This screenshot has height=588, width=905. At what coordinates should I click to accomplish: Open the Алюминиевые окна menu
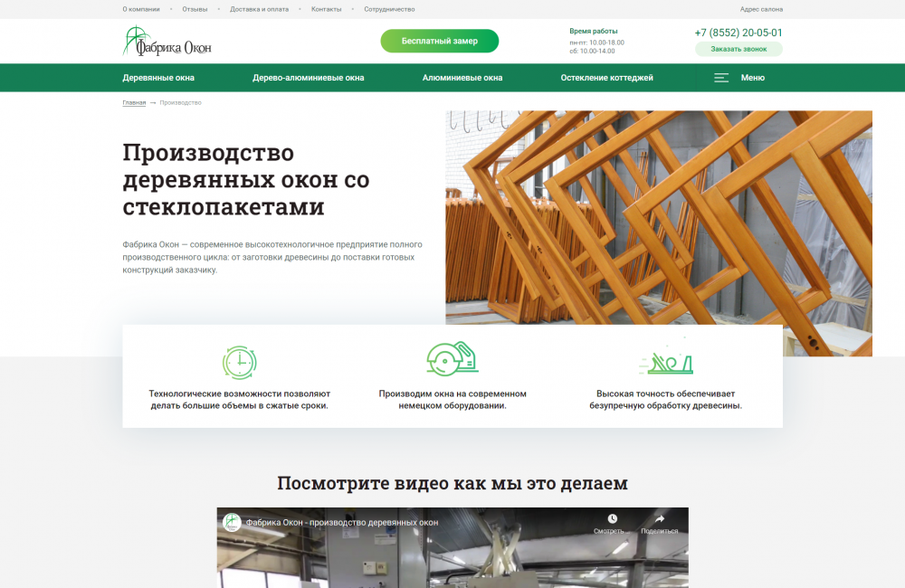click(462, 78)
